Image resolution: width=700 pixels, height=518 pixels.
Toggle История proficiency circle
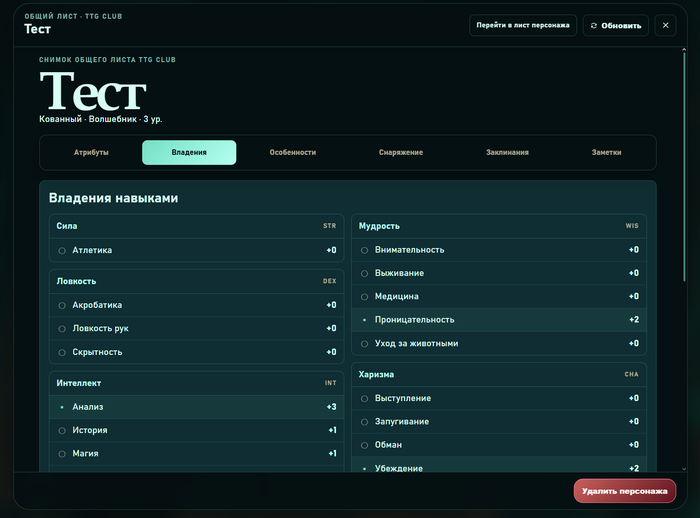[62, 430]
